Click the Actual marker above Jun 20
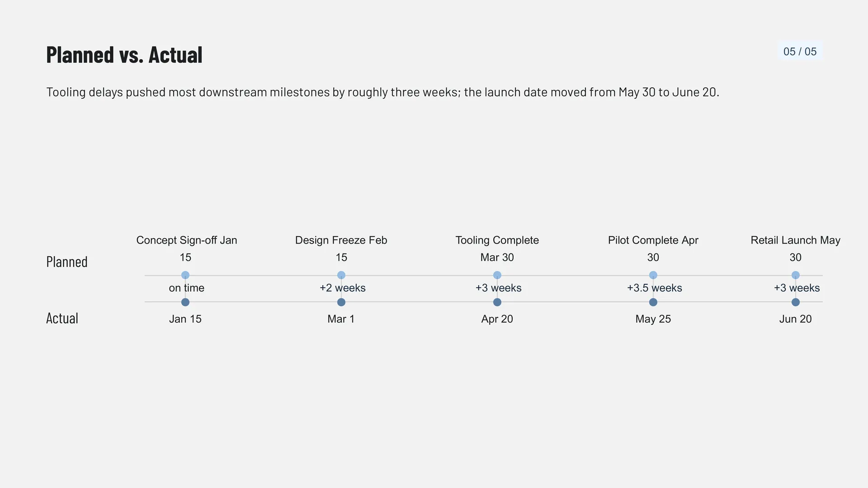 coord(796,302)
